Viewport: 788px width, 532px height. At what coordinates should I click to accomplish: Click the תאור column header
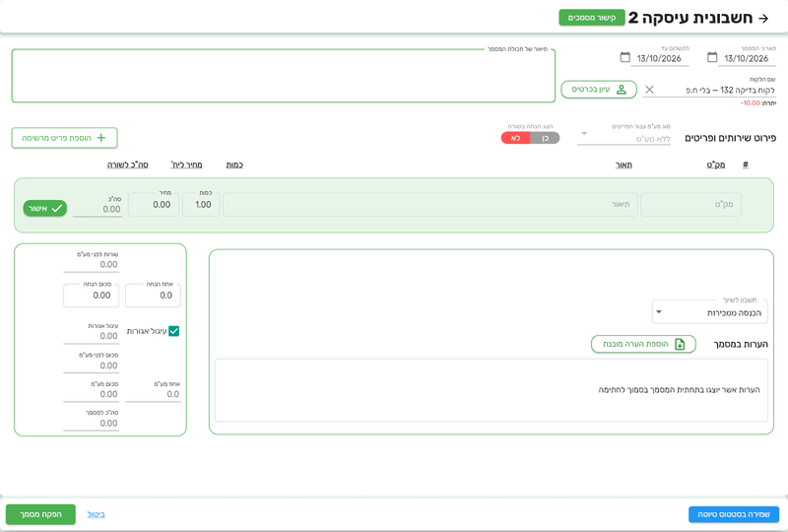624,165
